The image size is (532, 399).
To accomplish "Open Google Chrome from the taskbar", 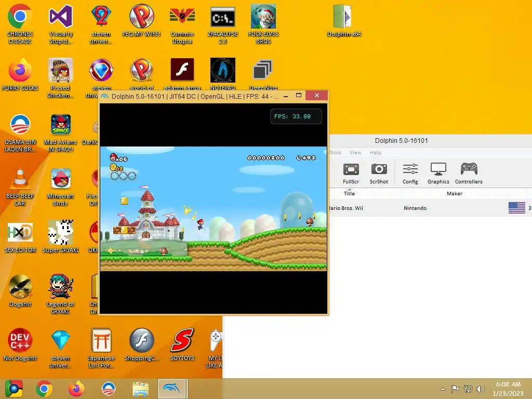I will 44,389.
